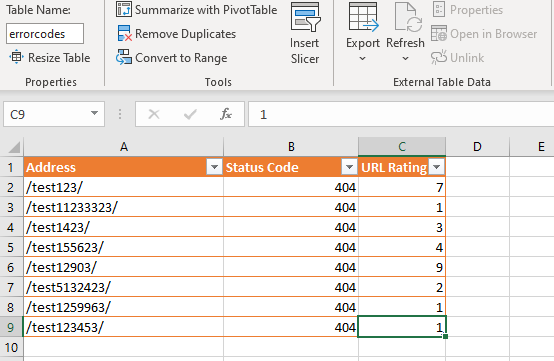Click the Remove Duplicates icon
The width and height of the screenshot is (554, 361).
pos(124,34)
